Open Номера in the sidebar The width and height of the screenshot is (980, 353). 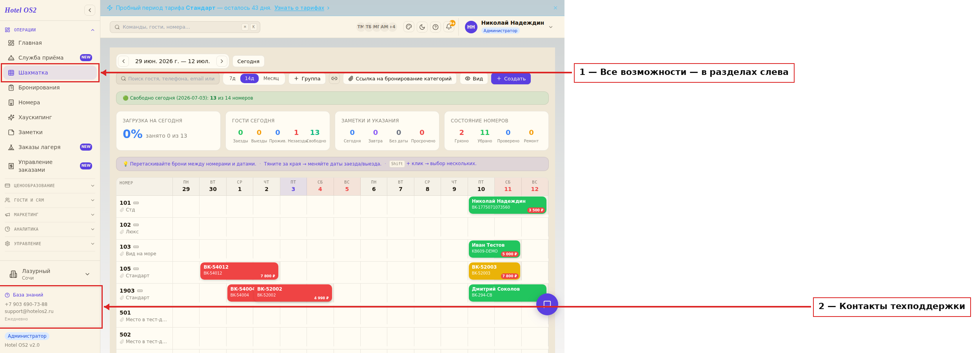pos(50,102)
